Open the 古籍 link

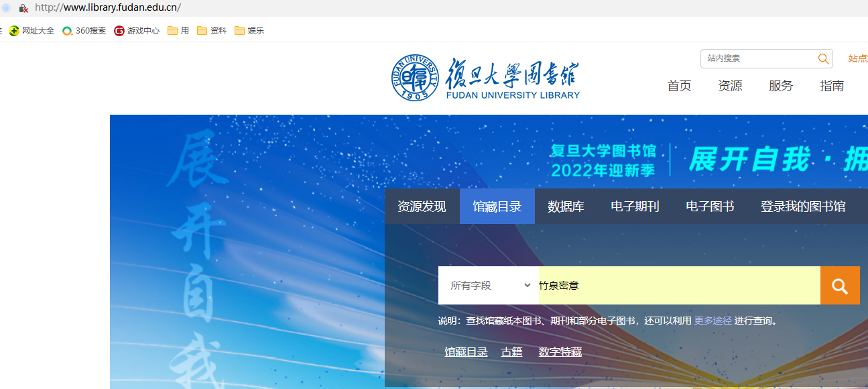(511, 351)
